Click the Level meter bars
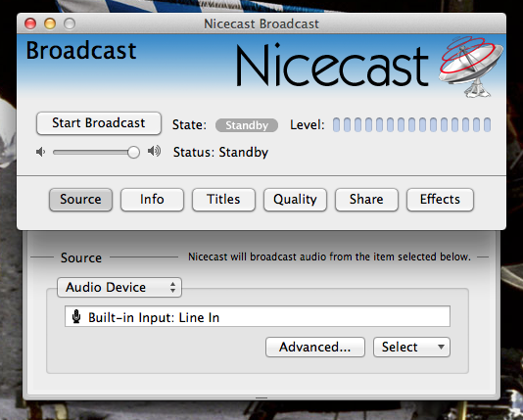Viewport: 523px width, 420px height. 411,124
